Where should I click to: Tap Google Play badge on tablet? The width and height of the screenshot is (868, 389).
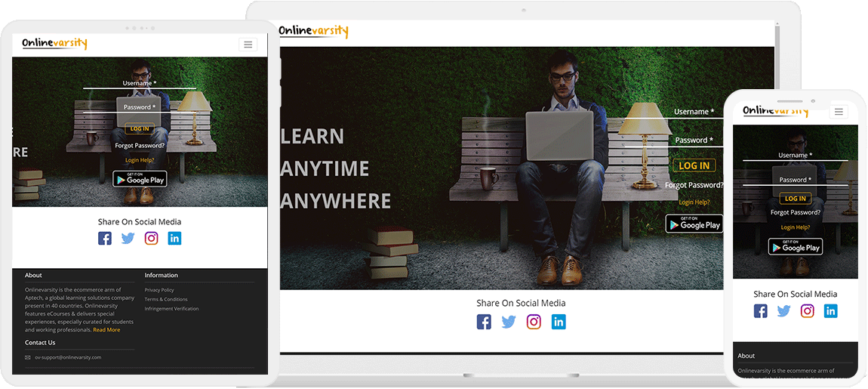tap(140, 179)
